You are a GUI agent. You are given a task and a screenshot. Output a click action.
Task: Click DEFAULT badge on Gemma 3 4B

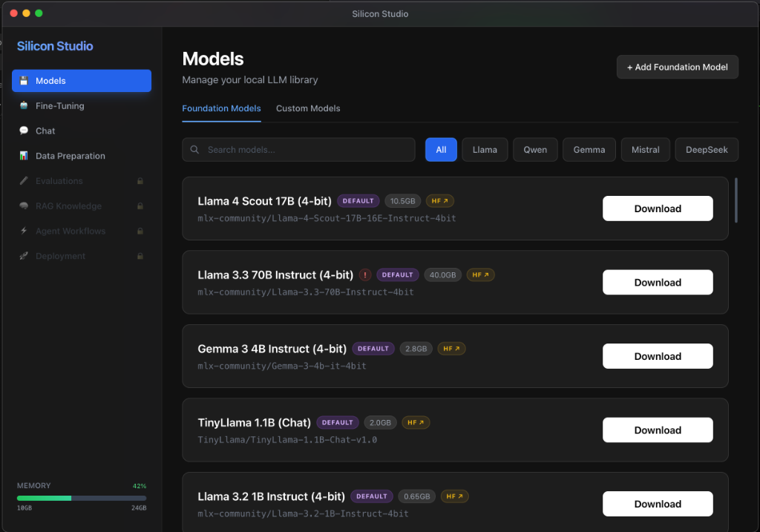click(x=373, y=349)
